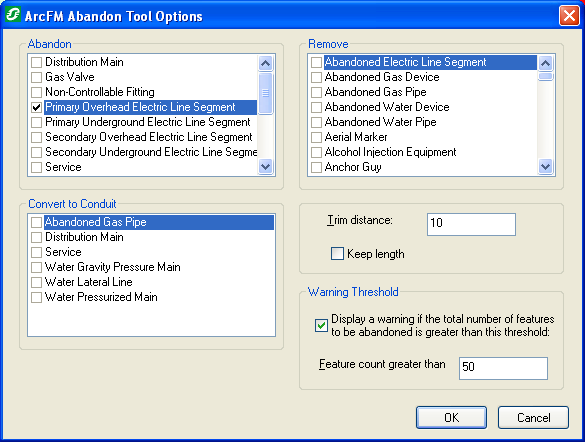Check Distribution Main in the Abandon list
Image resolution: width=585 pixels, height=442 pixels.
point(36,62)
